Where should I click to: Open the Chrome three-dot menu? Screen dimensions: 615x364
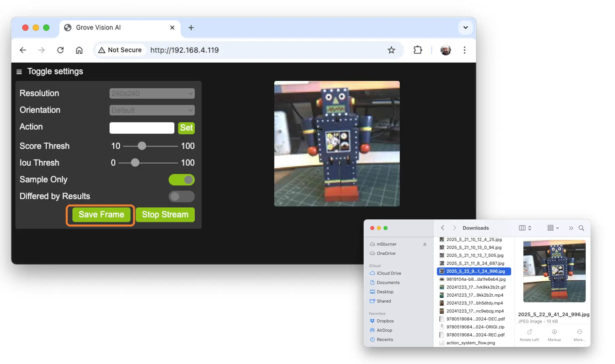[x=464, y=50]
